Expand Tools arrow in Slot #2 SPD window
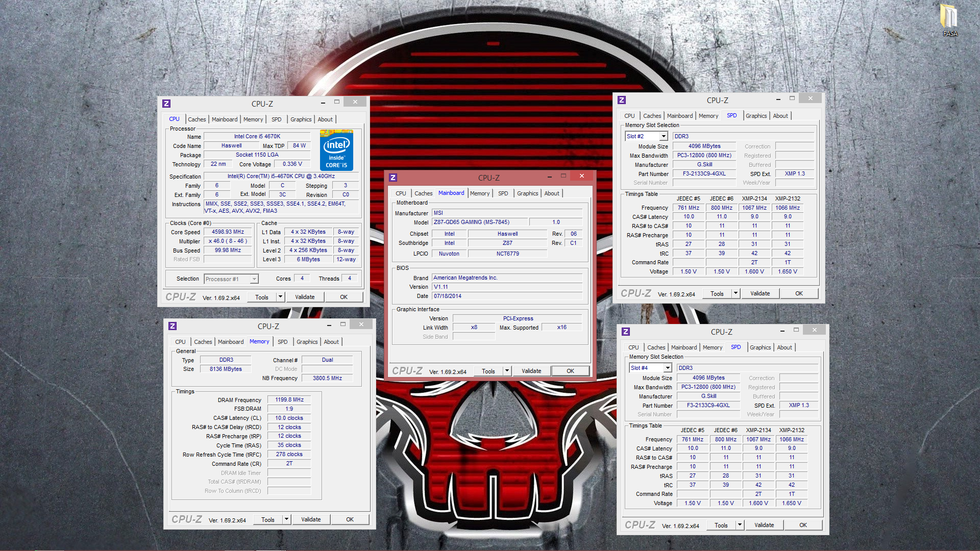 pos(736,293)
